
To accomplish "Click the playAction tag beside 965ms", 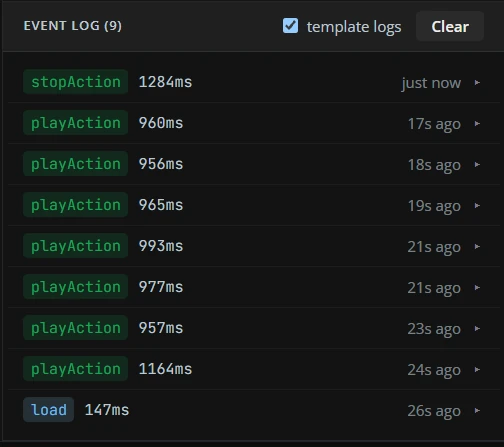I will pos(76,205).
